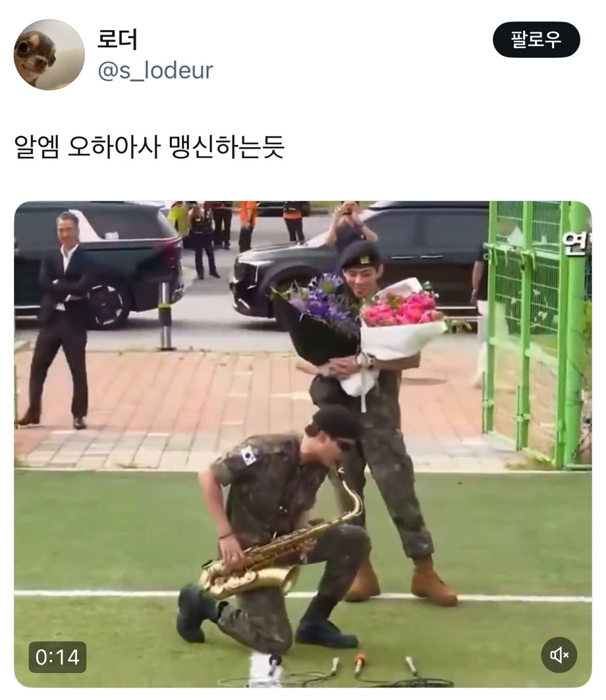Open the dog profile avatar
This screenshot has width=606, height=700.
tap(49, 55)
